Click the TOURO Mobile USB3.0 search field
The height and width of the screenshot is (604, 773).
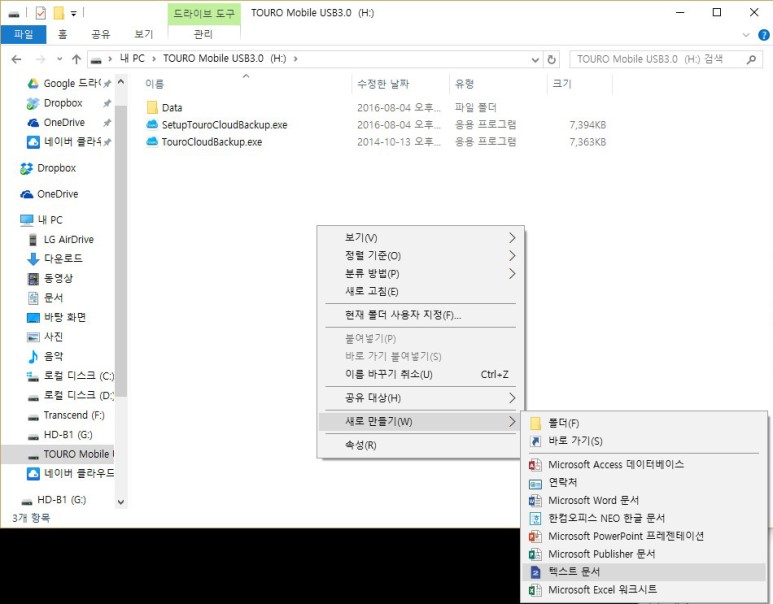(666, 60)
